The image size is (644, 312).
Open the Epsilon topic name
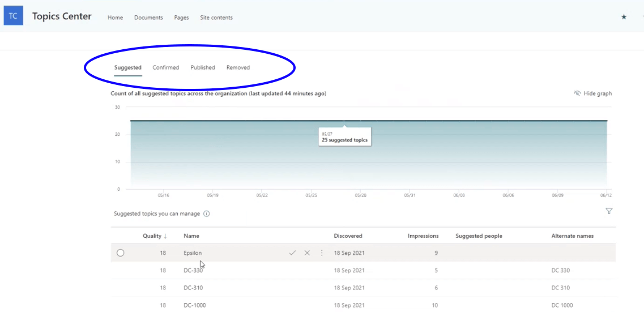coord(193,253)
